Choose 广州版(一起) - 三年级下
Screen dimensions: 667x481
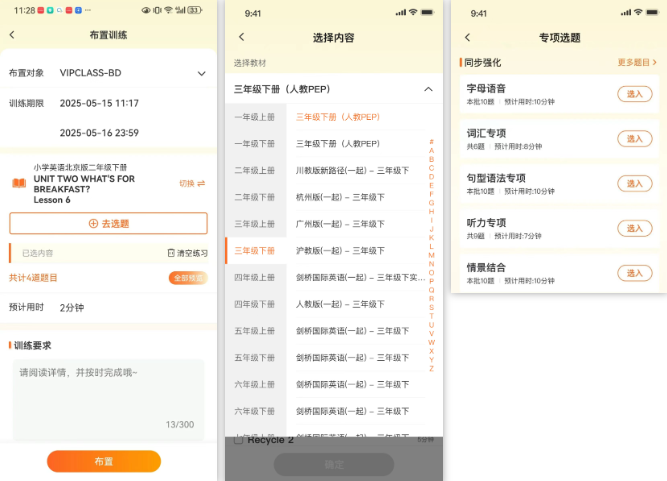(340, 224)
